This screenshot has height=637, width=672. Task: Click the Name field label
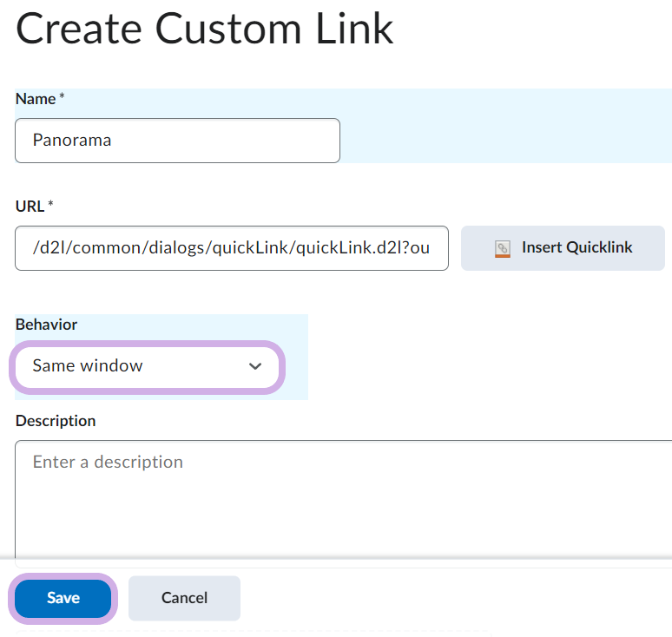(x=36, y=99)
